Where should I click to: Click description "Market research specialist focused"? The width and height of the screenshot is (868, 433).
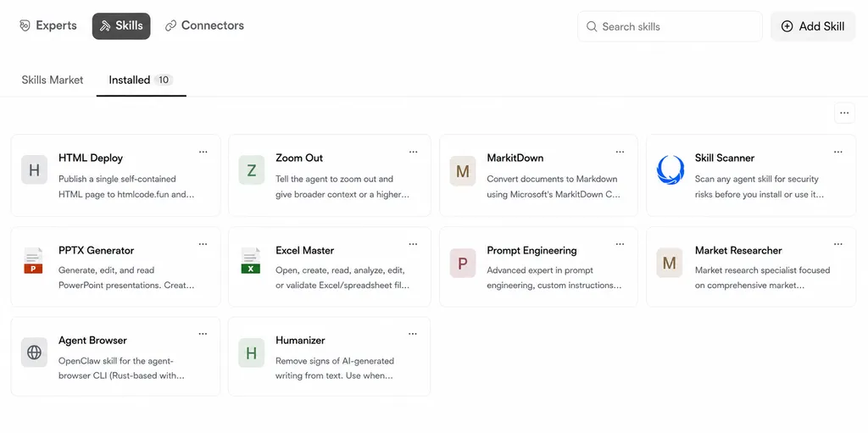click(763, 270)
